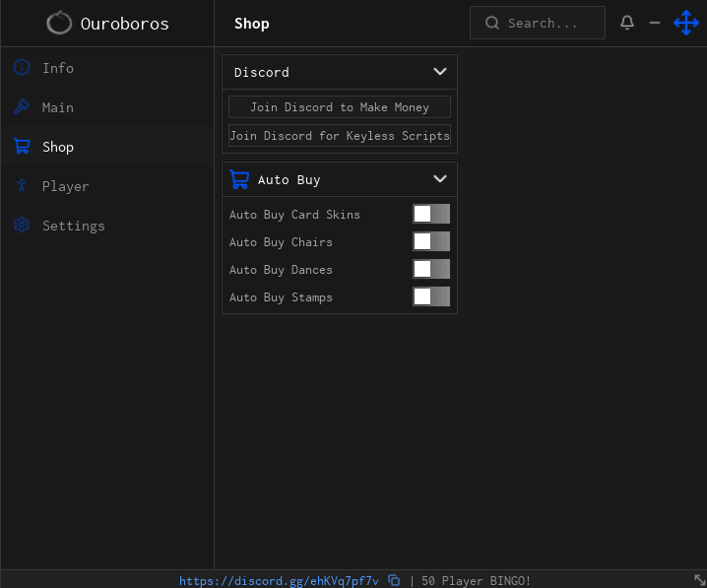Click the magnifier icon in search box
707x588 pixels.
[x=492, y=23]
